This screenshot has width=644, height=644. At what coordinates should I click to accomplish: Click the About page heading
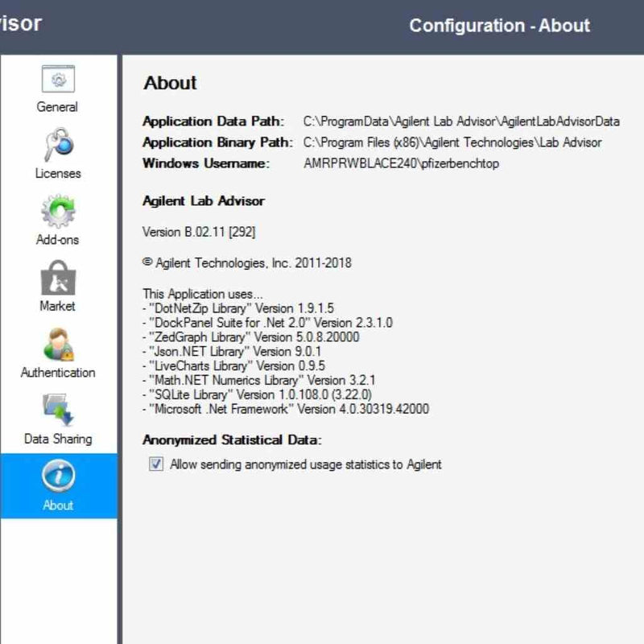171,83
